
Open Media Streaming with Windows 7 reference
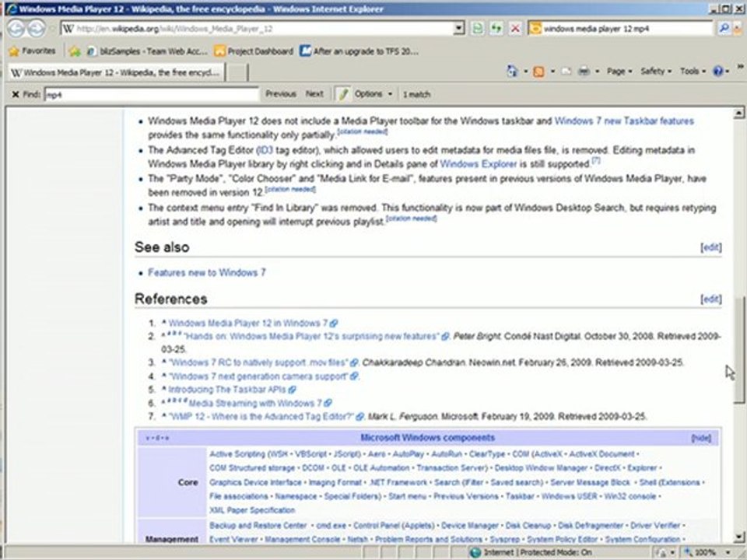[x=255, y=404]
